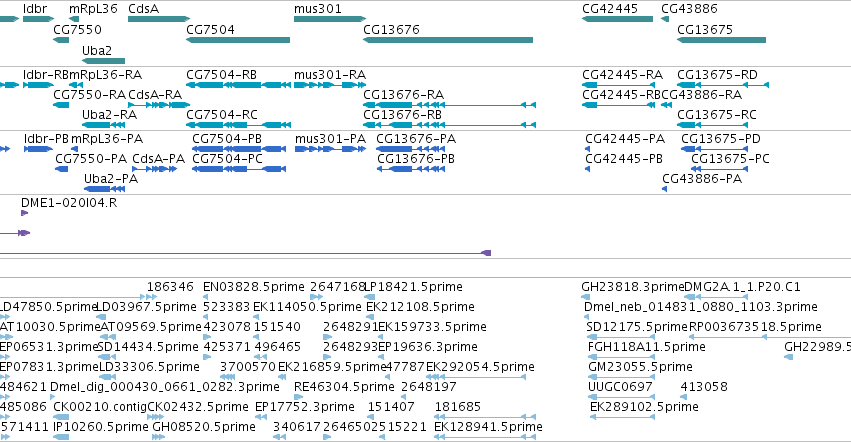This screenshot has height=442, width=851.
Task: Click protein CG43886-PA
Action: [664, 189]
